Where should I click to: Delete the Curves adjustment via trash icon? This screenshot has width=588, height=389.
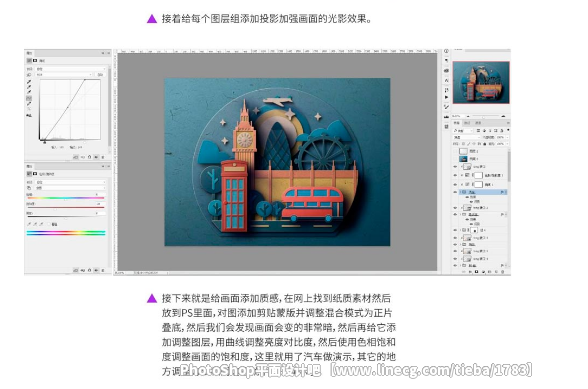(x=103, y=157)
